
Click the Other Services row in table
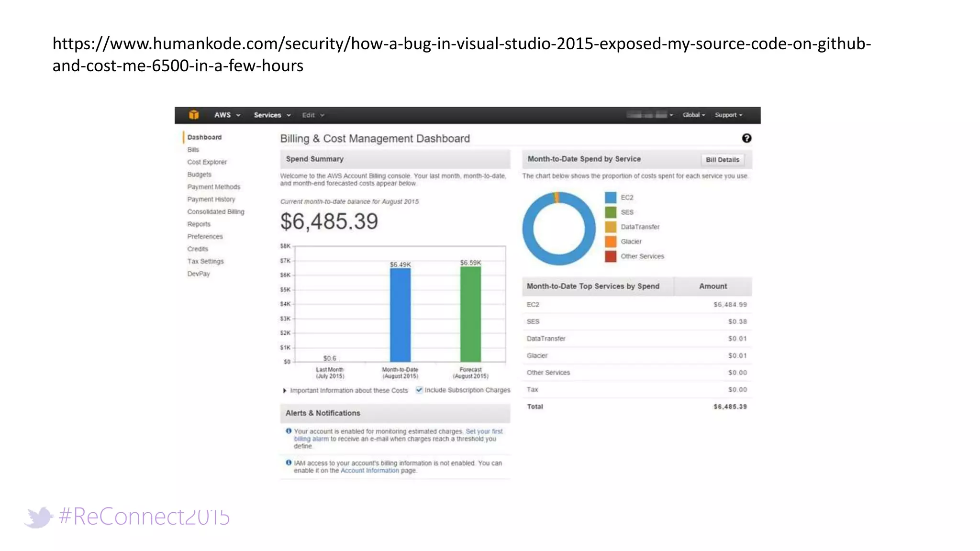637,373
